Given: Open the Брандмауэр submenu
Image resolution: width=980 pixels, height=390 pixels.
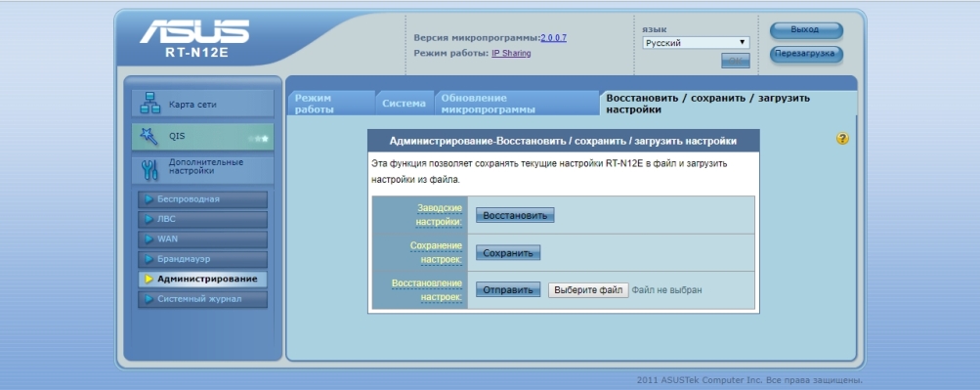Looking at the screenshot, I should click(202, 259).
